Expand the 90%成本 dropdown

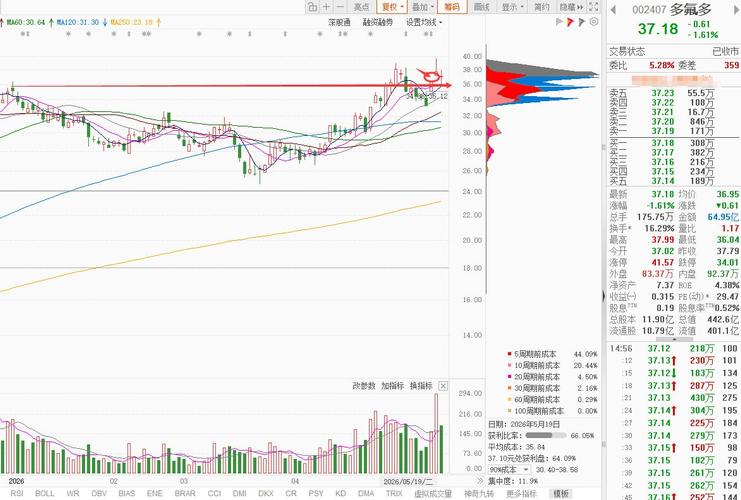tap(509, 470)
